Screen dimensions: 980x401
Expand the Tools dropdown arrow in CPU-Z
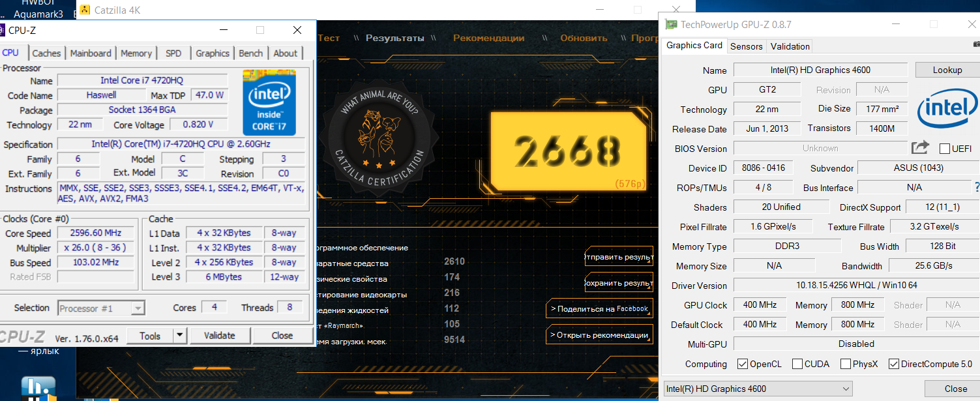click(x=180, y=336)
